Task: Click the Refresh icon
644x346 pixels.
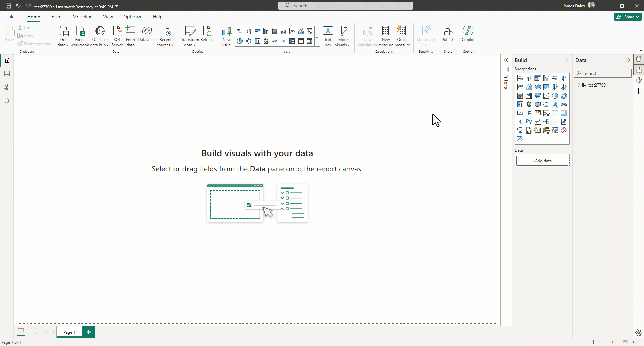Action: pos(207,34)
